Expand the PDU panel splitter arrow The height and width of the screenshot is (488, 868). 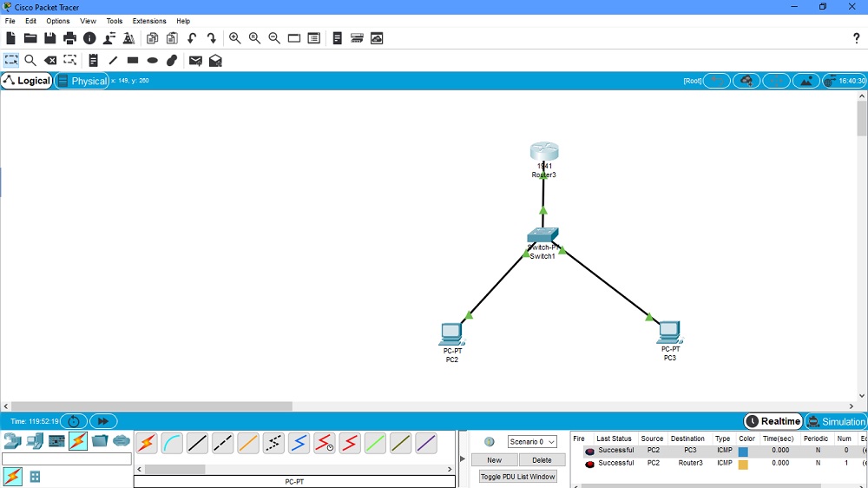click(462, 458)
